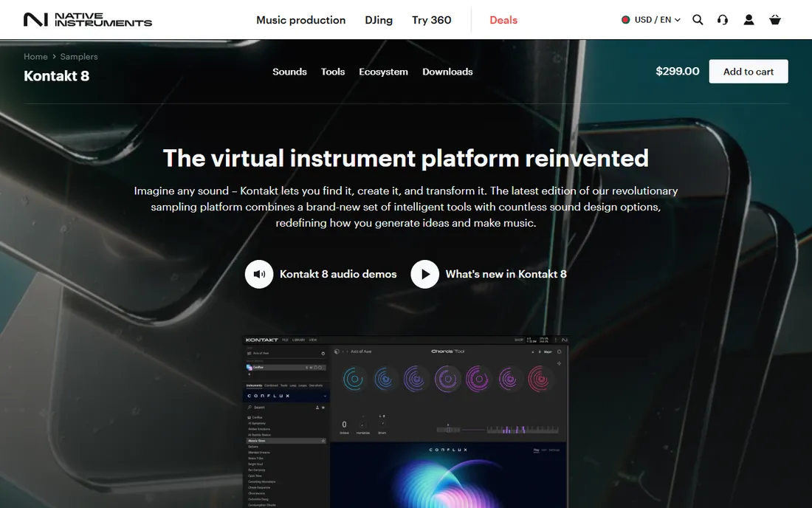
Task: Follow the Samplers breadcrumb link
Action: pyautogui.click(x=79, y=56)
